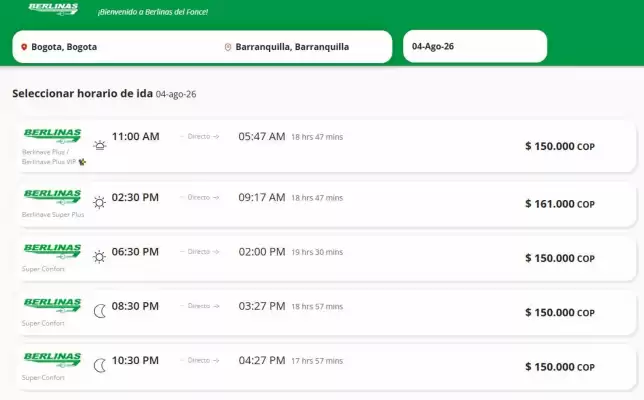Click the Seleccionar horario de ida heading
Image resolution: width=644 pixels, height=400 pixels.
pyautogui.click(x=83, y=93)
